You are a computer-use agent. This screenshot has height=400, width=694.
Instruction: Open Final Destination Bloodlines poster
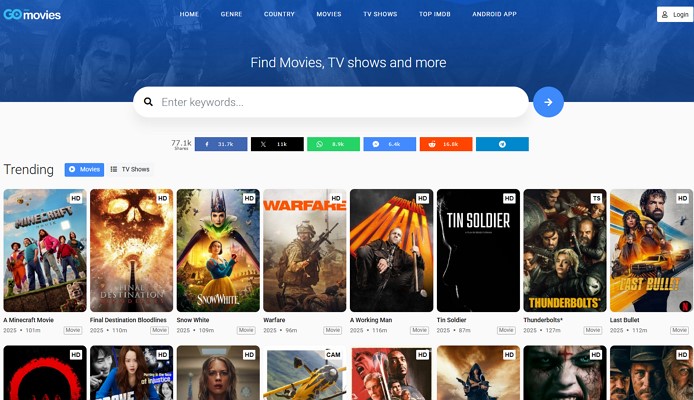tap(131, 250)
